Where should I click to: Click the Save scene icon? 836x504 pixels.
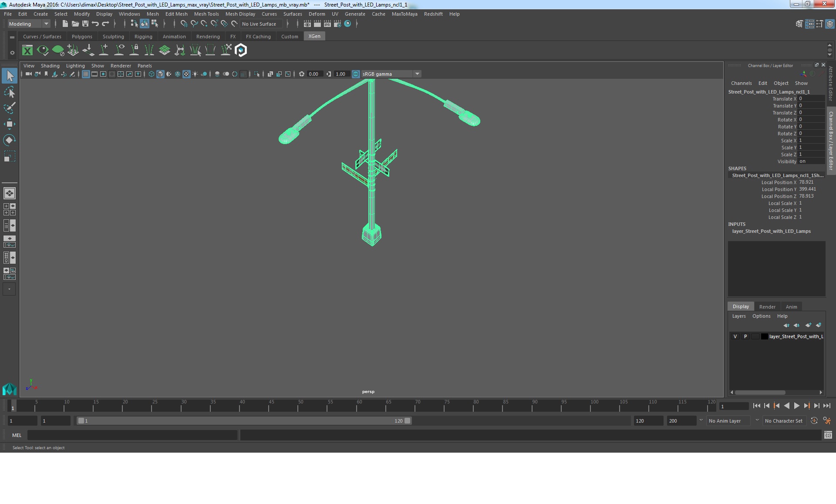(85, 24)
